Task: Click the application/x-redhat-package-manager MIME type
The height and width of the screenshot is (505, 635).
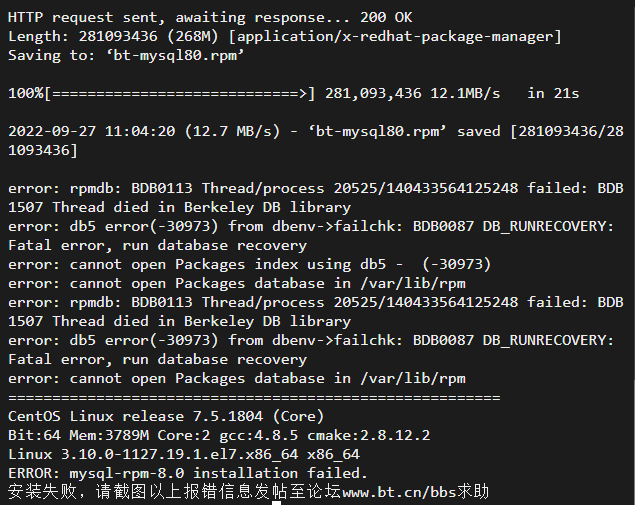Action: tap(395, 36)
